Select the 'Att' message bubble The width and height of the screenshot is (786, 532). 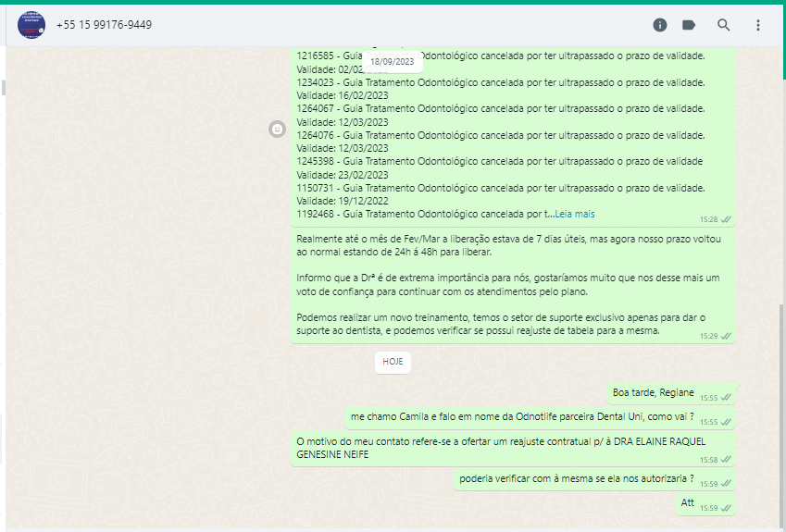pos(688,503)
